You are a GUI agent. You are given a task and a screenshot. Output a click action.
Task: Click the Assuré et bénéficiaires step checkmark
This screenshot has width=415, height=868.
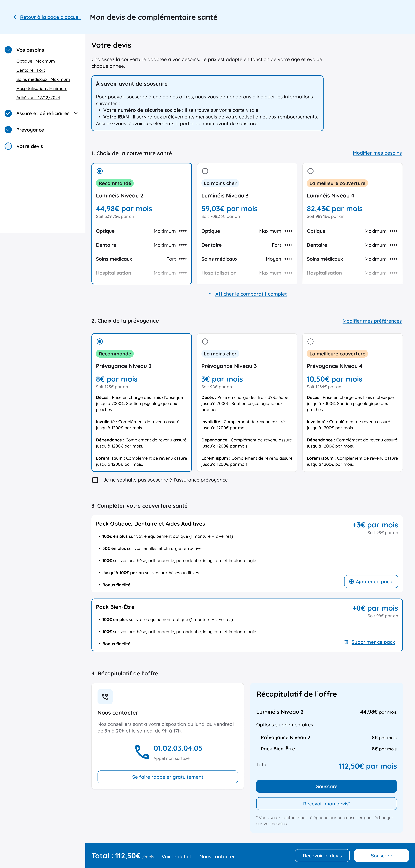(x=8, y=113)
